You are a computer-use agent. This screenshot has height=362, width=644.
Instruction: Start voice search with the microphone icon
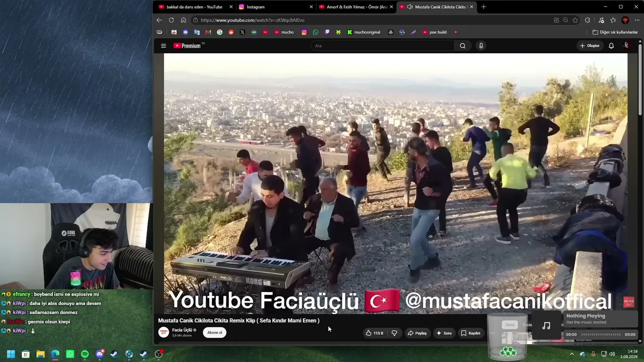(x=481, y=46)
